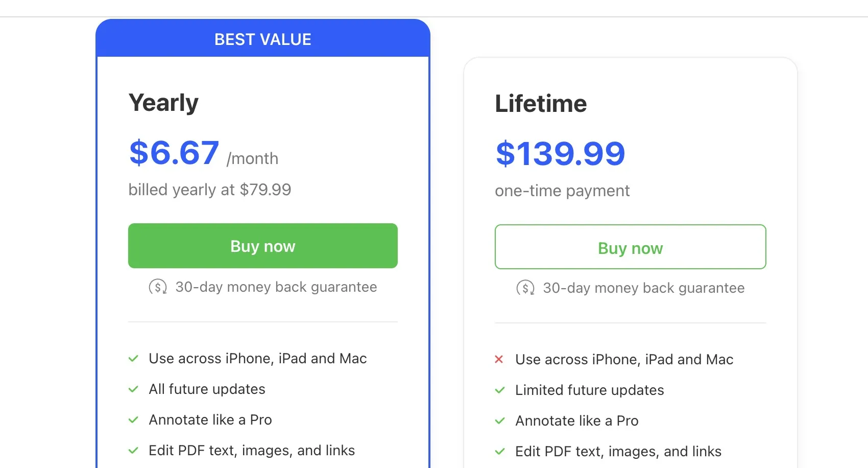Click the Lifetime plan heading
The height and width of the screenshot is (468, 868).
541,104
